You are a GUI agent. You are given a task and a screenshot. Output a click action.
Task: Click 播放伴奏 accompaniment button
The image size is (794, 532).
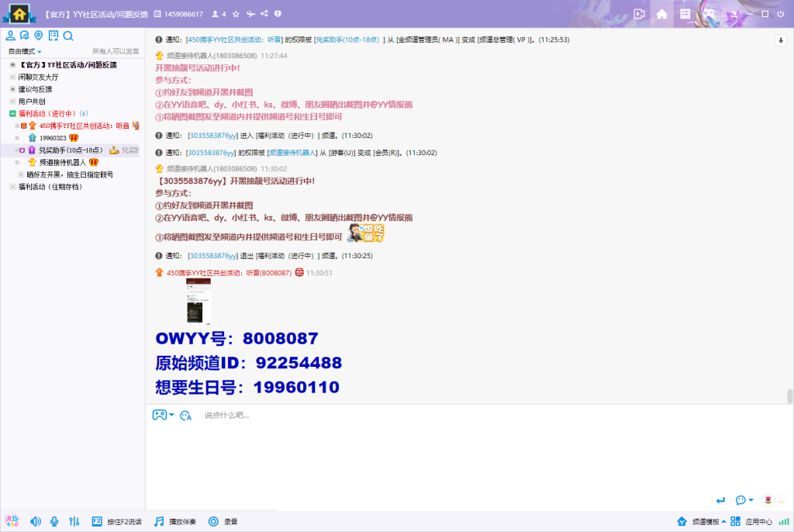point(175,521)
